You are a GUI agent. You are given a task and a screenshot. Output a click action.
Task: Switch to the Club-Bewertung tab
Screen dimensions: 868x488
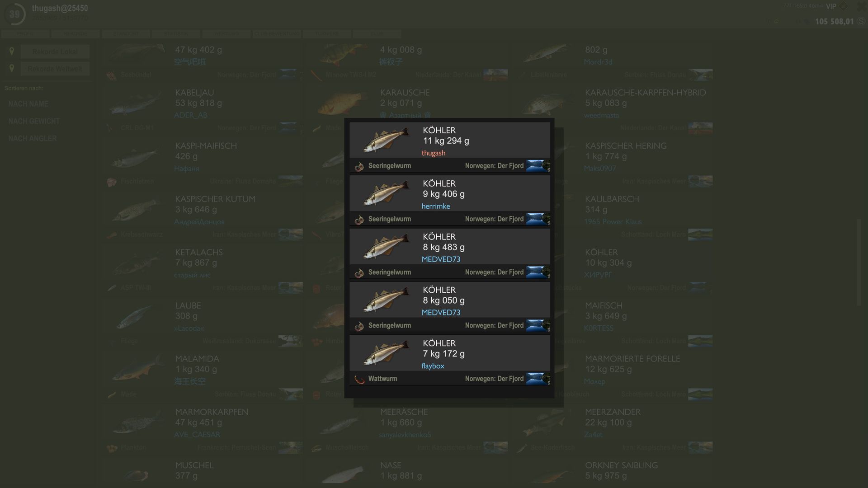click(x=277, y=34)
